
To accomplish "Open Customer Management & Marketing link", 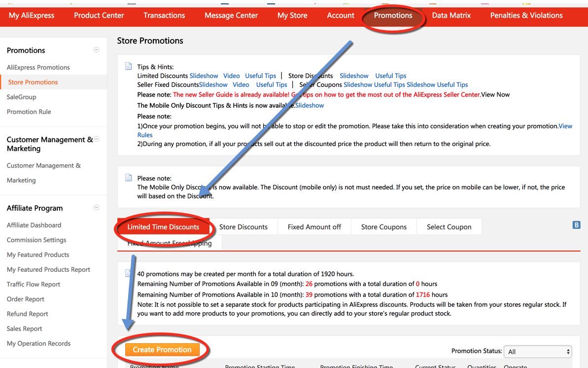I will tap(43, 173).
